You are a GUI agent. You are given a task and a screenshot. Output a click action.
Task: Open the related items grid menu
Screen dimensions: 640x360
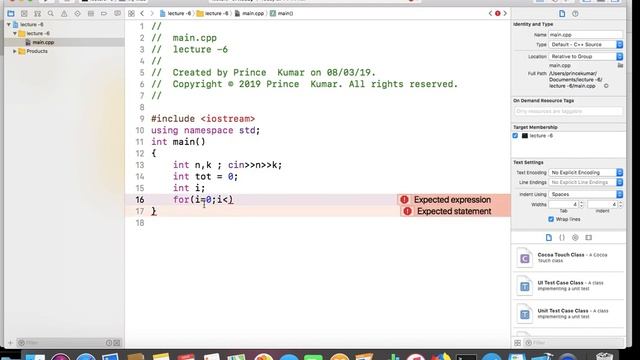(131, 13)
